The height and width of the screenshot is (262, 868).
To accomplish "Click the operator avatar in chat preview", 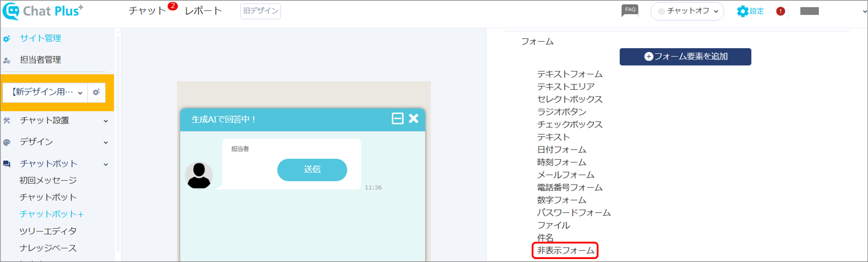I will [199, 175].
